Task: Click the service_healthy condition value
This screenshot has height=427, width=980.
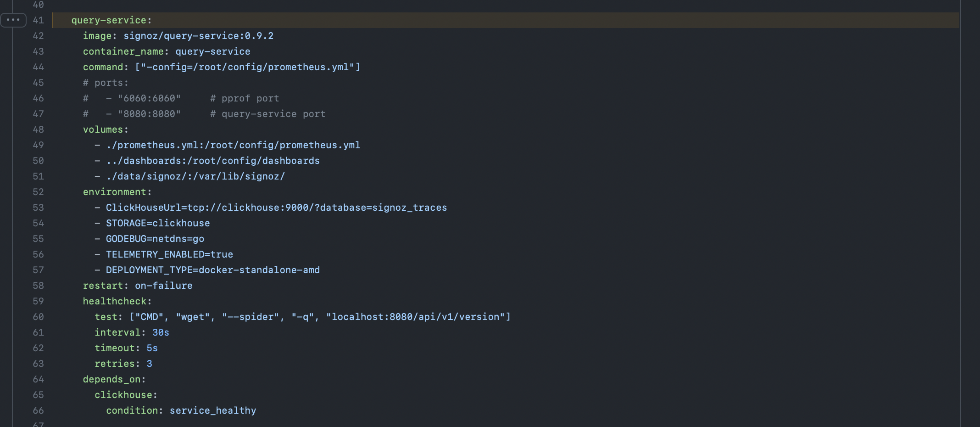Action: point(213,410)
